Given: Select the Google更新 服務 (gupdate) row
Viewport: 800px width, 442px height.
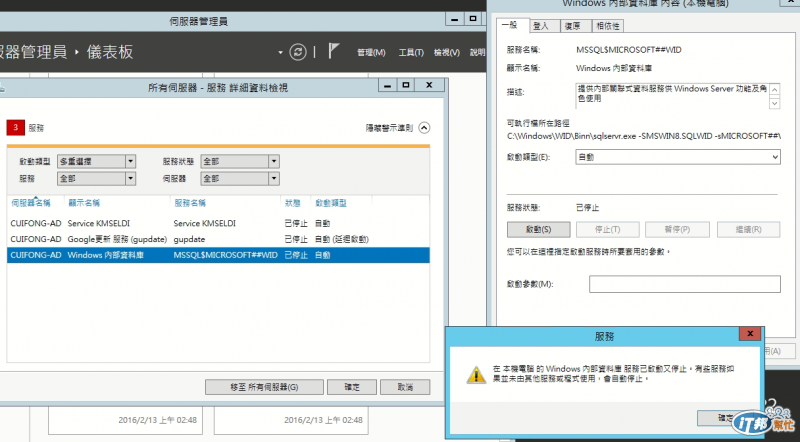Looking at the screenshot, I should point(218,239).
